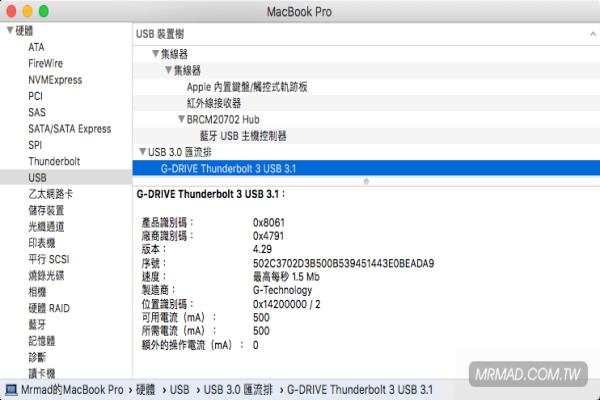Click USB in the bottom path bar
The width and height of the screenshot is (600, 400).
click(x=179, y=390)
